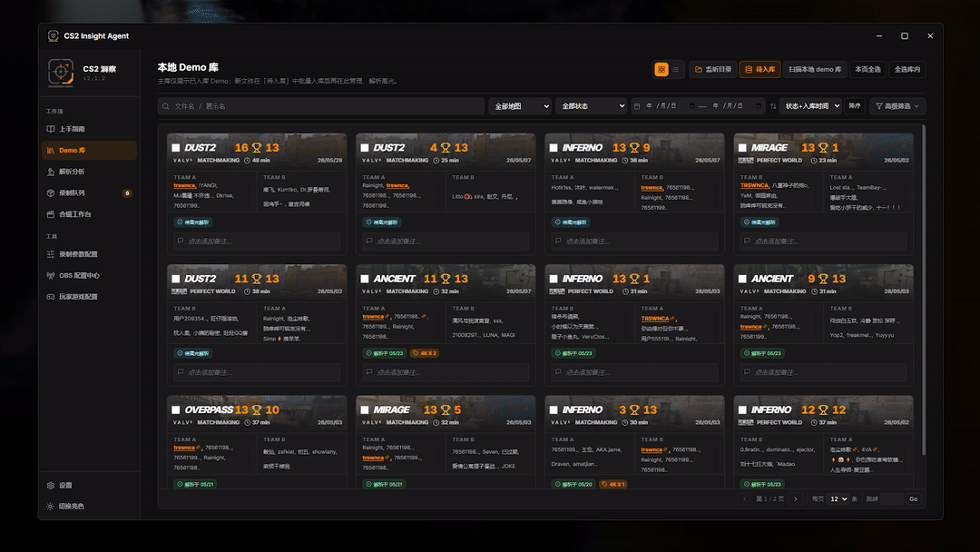The width and height of the screenshot is (980, 552).
Task: Click the gear icon beside 设置
Action: 51,485
